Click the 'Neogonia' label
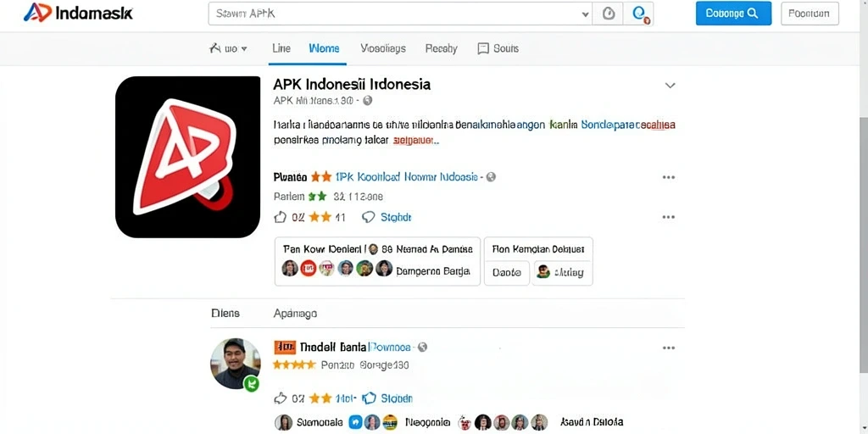The width and height of the screenshot is (868, 434). tap(428, 422)
